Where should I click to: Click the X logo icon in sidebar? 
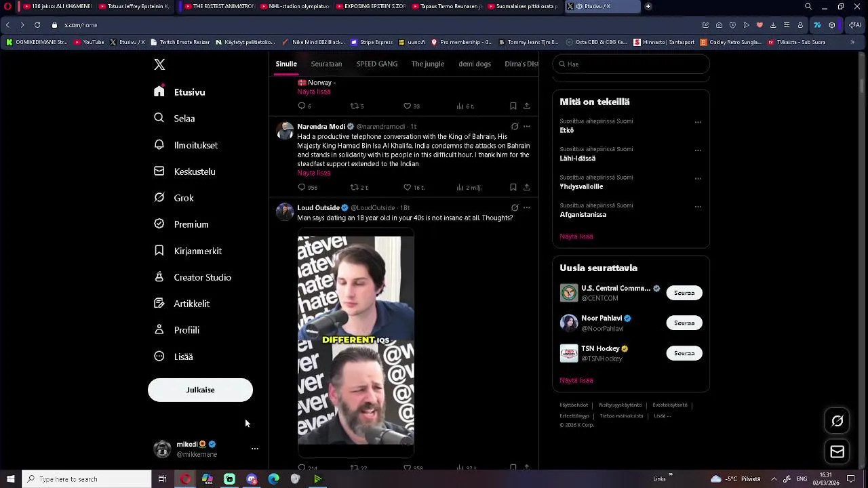click(x=159, y=64)
